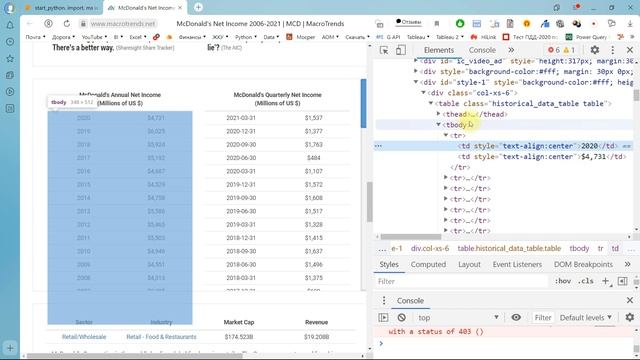The height and width of the screenshot is (360, 640).
Task: Show console sidebar icon
Action: 383,317
